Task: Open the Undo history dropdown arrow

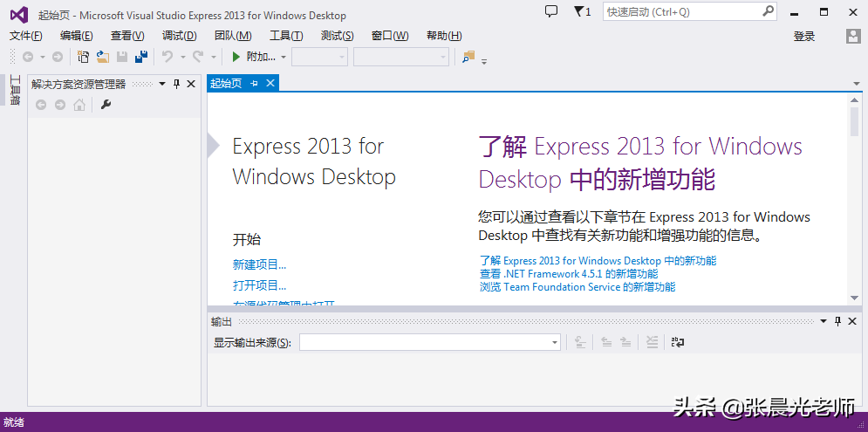Action: click(182, 57)
